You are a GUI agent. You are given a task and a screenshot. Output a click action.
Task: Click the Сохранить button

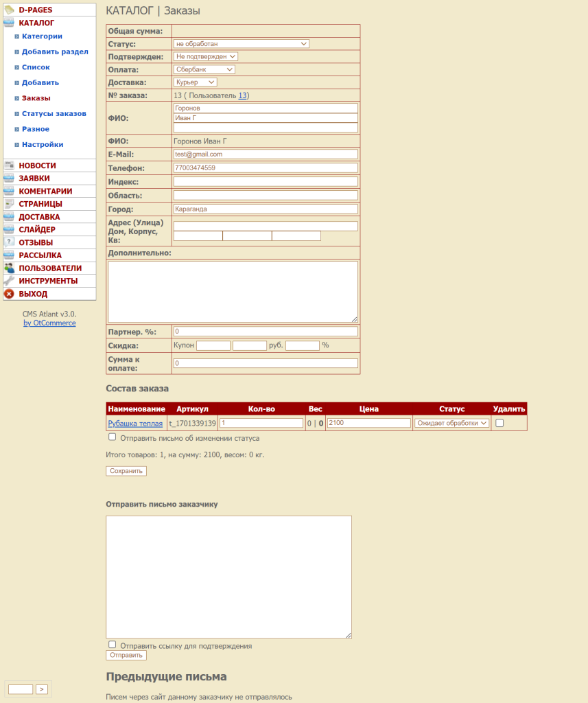click(x=126, y=471)
